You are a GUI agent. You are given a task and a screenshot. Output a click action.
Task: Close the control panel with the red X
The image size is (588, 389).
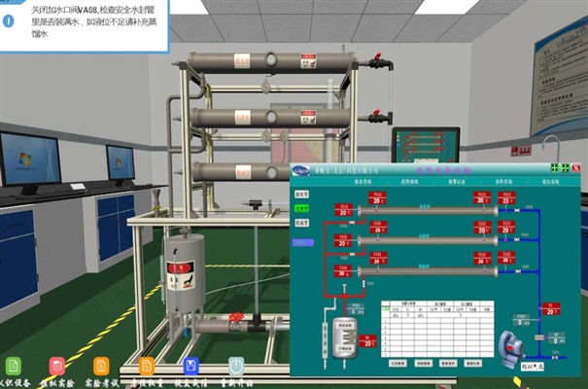[576, 168]
